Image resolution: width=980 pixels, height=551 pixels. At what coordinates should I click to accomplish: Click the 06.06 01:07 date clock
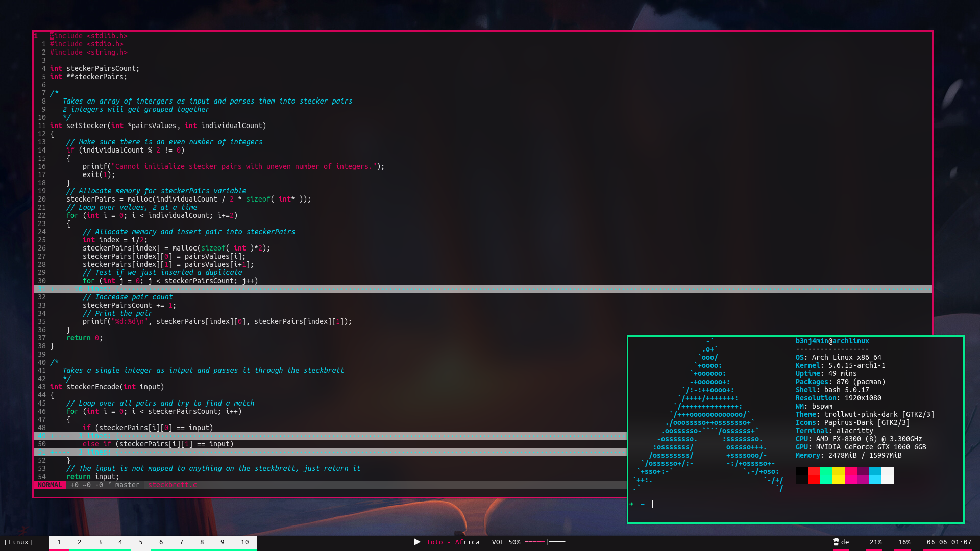pyautogui.click(x=949, y=542)
